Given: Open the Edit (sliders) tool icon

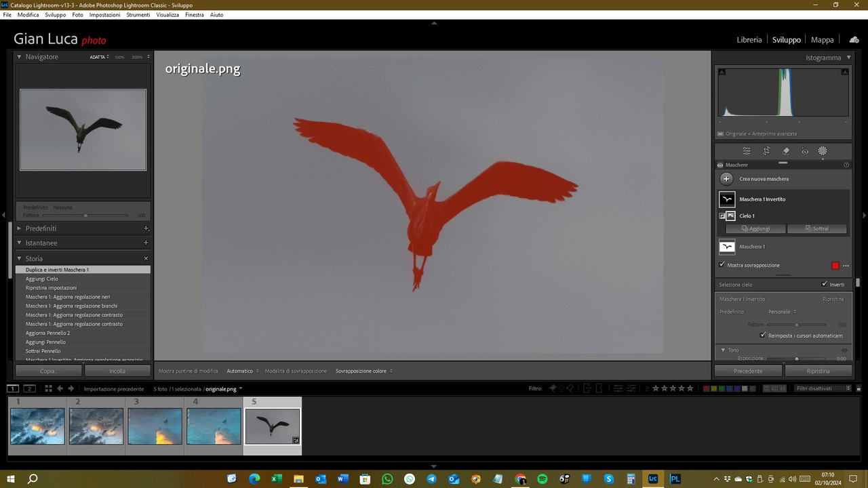Looking at the screenshot, I should click(747, 151).
